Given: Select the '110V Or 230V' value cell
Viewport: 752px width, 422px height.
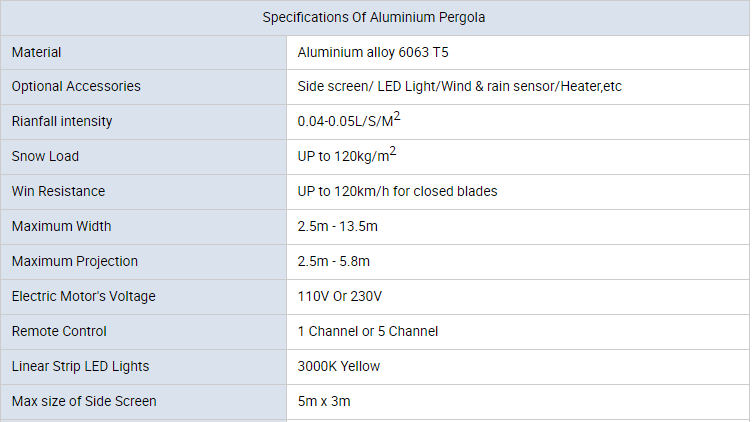Looking at the screenshot, I should tap(340, 297).
